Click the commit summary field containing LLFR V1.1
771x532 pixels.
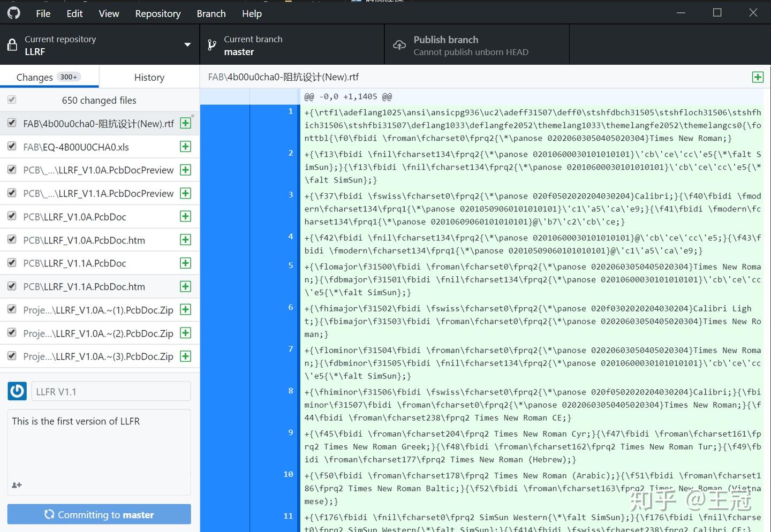click(110, 391)
